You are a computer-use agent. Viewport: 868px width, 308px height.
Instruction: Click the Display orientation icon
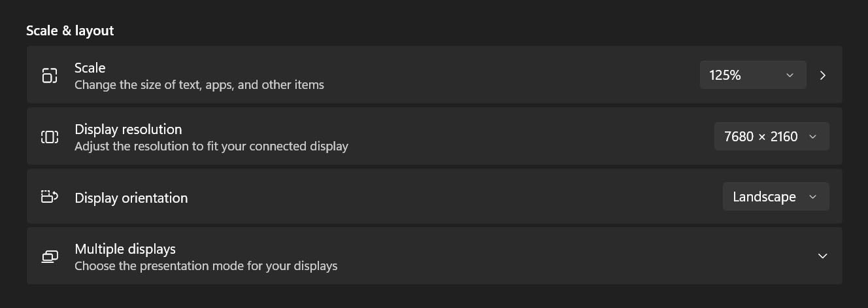tap(50, 197)
